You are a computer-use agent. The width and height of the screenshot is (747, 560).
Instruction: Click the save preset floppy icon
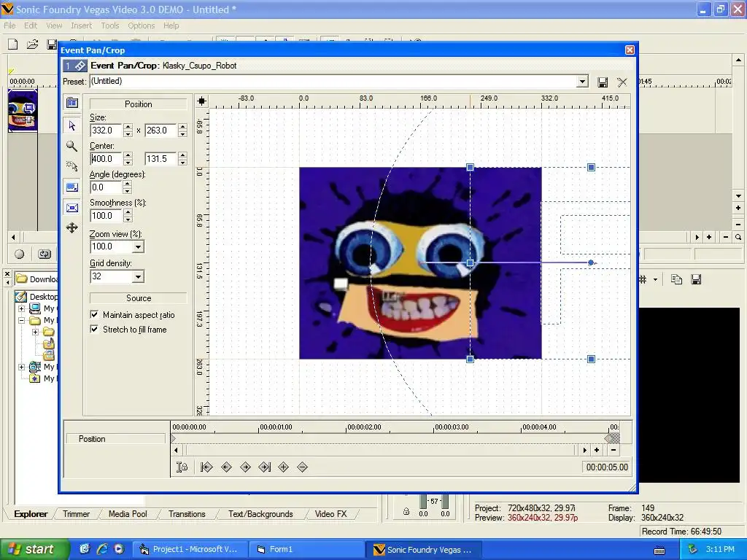(x=603, y=82)
